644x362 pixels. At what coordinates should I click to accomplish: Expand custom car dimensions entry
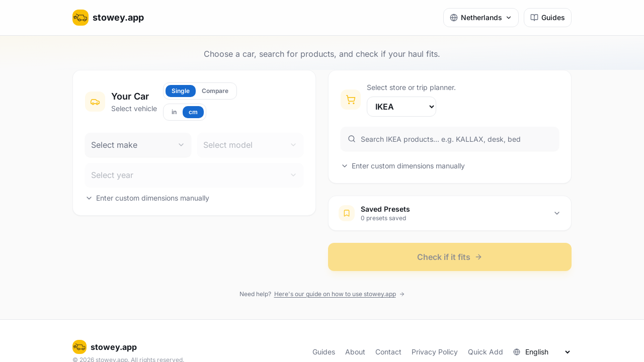tap(147, 198)
